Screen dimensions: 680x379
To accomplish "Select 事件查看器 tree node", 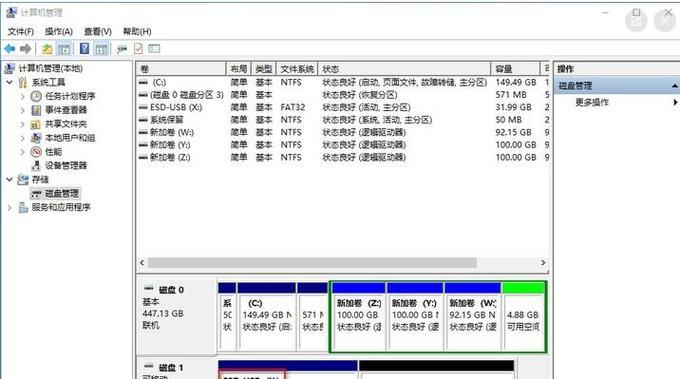I will point(65,110).
